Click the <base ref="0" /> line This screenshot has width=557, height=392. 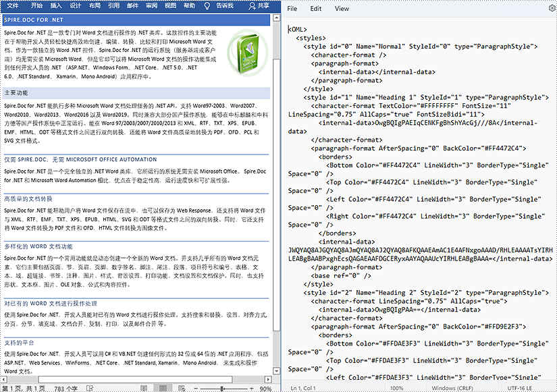[x=341, y=275]
